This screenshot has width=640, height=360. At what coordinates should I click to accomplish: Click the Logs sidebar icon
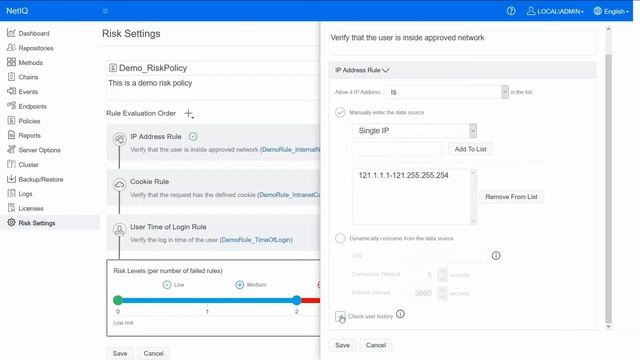[11, 193]
